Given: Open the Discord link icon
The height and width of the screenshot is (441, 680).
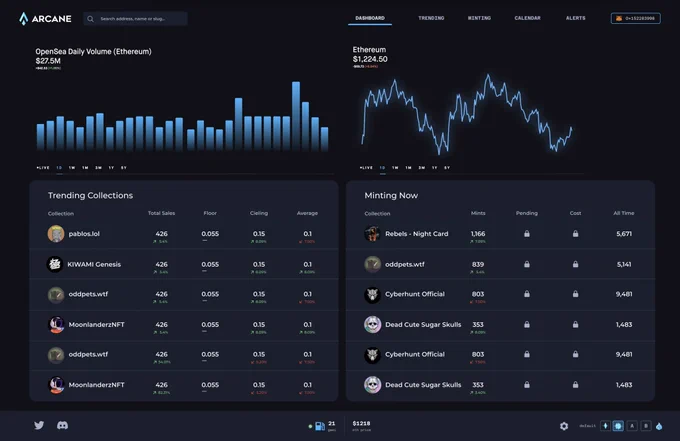Looking at the screenshot, I should [62, 425].
